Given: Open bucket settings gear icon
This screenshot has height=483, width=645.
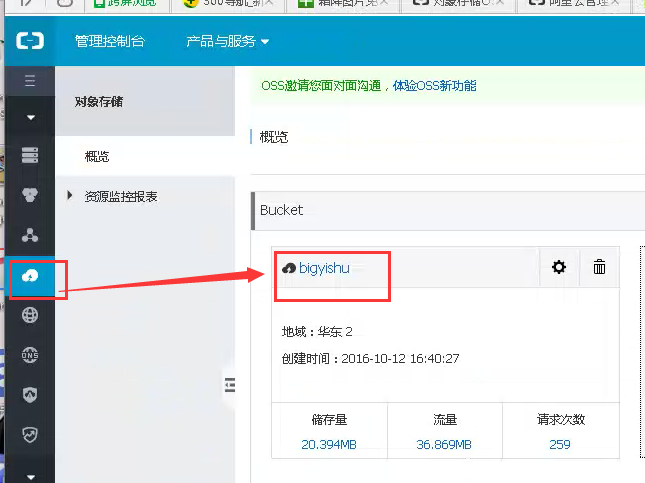Looking at the screenshot, I should [559, 267].
